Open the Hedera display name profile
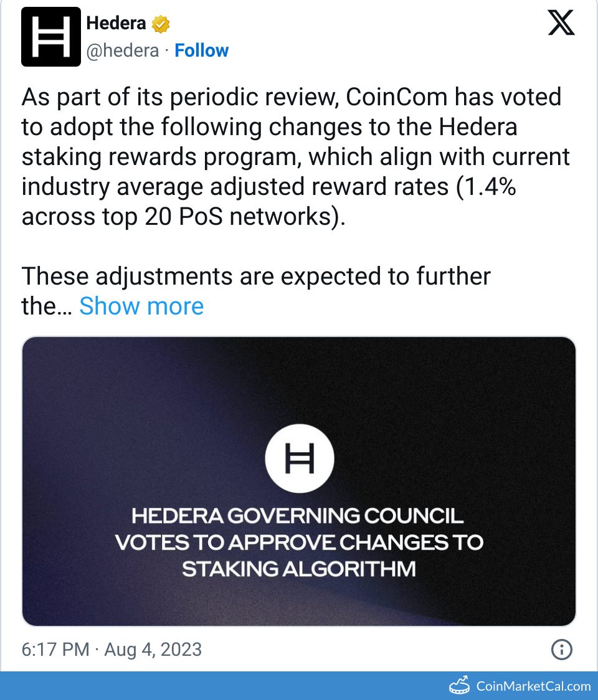598x700 pixels. 116,24
